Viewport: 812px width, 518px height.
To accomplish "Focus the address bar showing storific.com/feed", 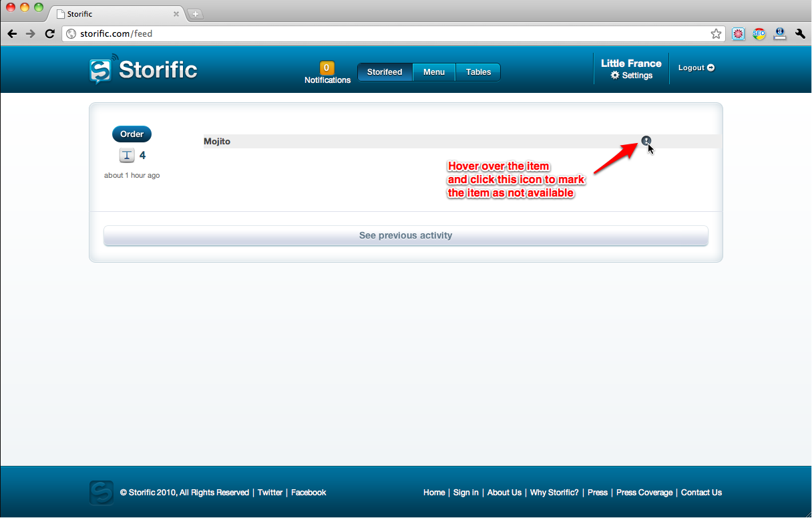I will tap(387, 33).
